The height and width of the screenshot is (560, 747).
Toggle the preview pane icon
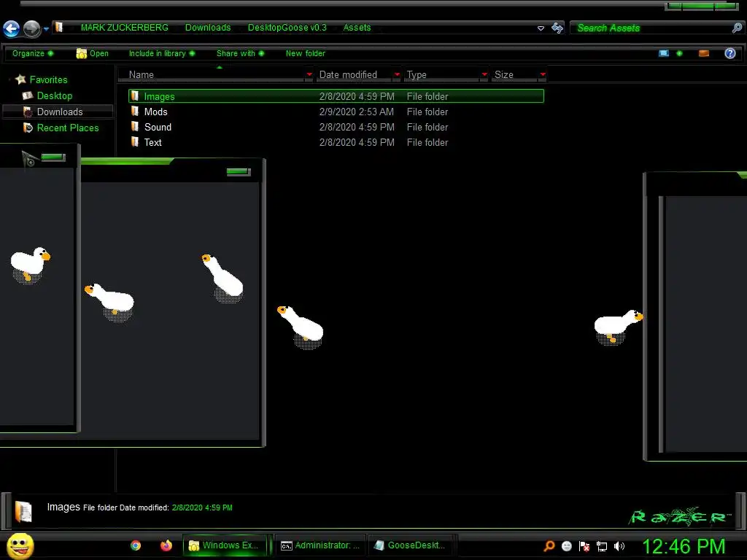click(x=704, y=53)
